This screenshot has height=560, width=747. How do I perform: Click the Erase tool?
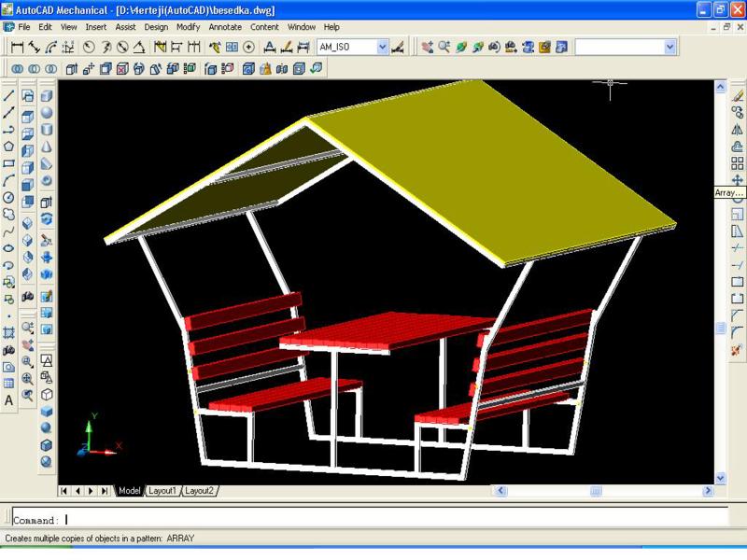(x=737, y=95)
